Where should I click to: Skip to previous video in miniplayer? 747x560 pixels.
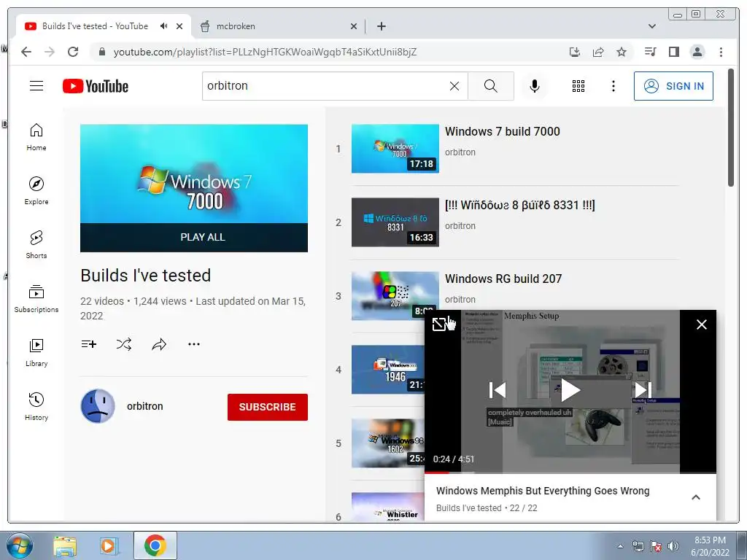click(498, 391)
